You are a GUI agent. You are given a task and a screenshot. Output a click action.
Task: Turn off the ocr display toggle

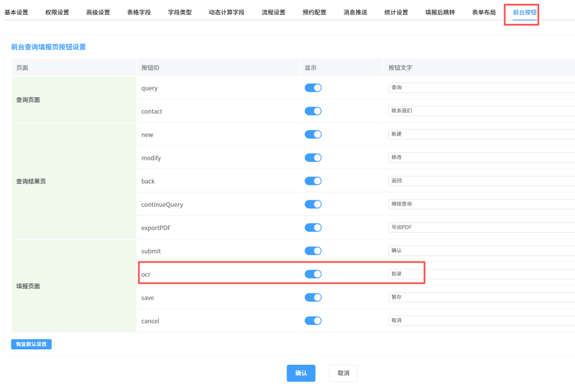[x=313, y=274]
